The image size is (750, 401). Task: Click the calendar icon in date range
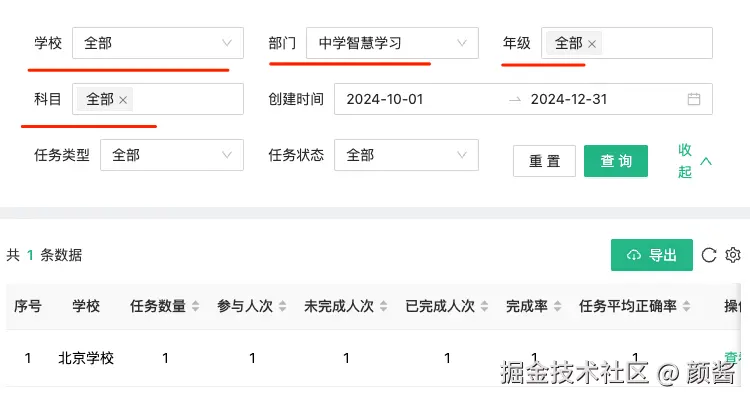[x=694, y=99]
